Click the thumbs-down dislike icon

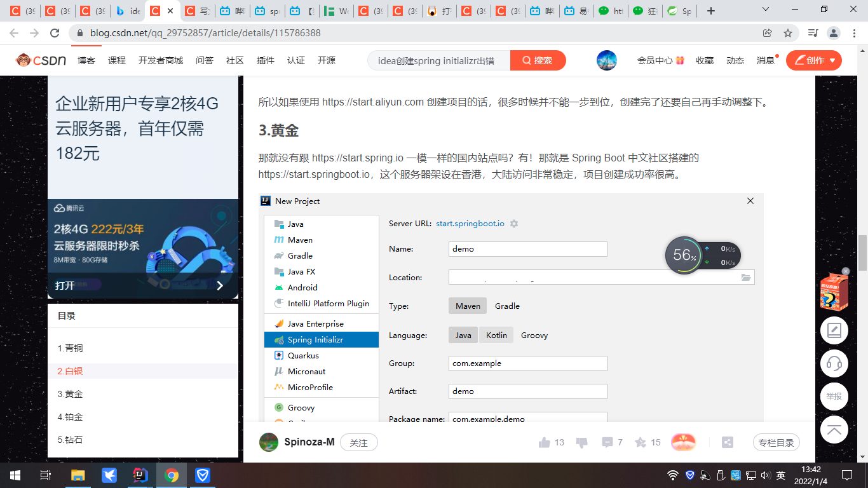coord(581,442)
